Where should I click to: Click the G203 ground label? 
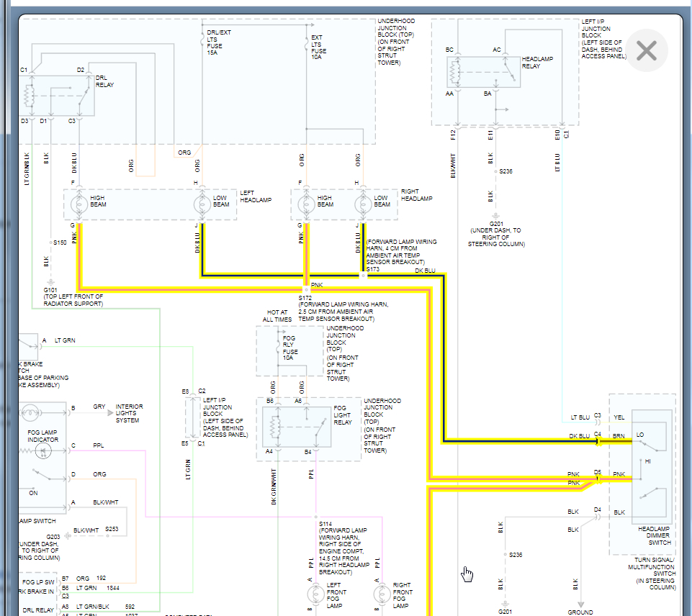(x=53, y=537)
